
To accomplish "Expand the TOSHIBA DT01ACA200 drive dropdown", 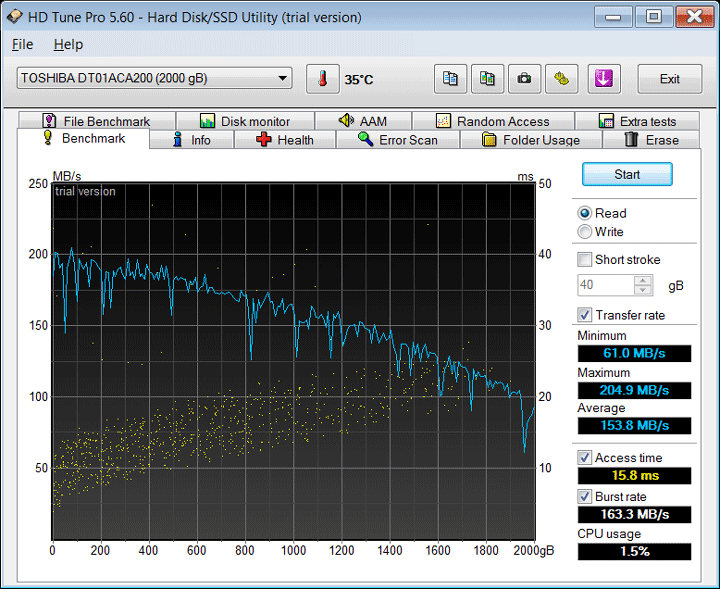I will click(284, 78).
